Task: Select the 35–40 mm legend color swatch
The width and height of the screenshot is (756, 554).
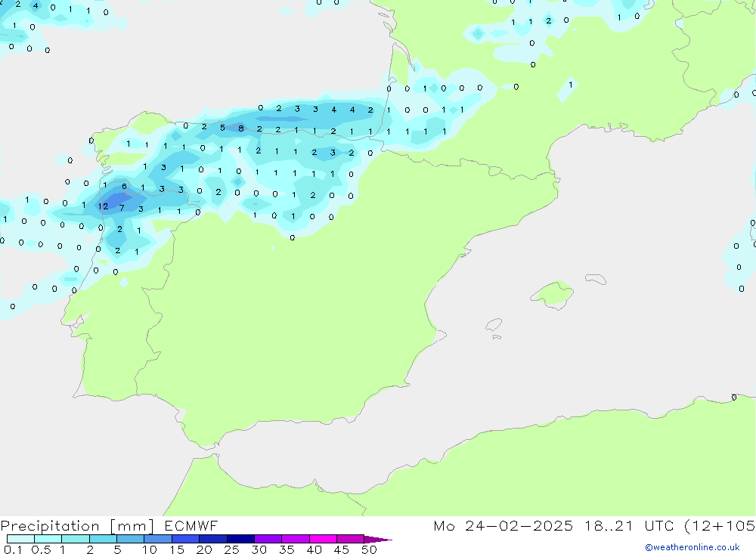Action: pyautogui.click(x=296, y=539)
